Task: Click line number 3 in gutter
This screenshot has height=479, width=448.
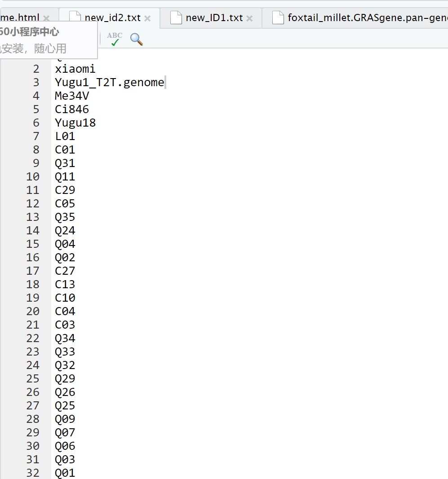Action: 36,83
